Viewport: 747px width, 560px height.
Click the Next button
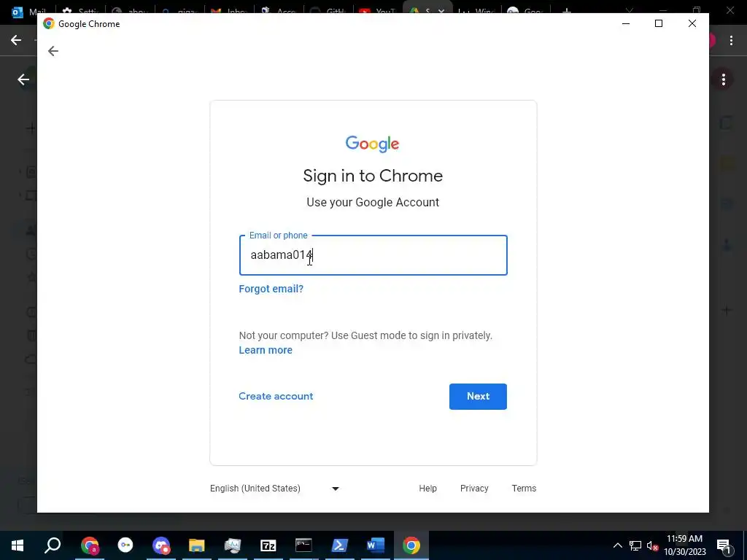[x=478, y=396]
